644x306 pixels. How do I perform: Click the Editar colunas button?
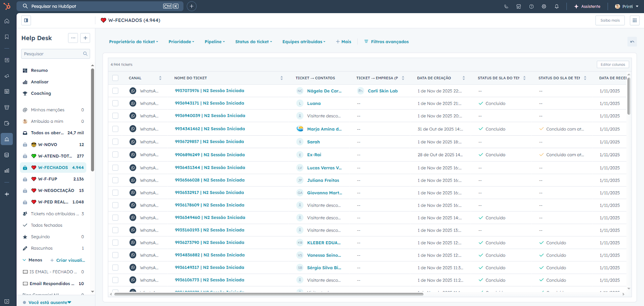tap(613, 64)
